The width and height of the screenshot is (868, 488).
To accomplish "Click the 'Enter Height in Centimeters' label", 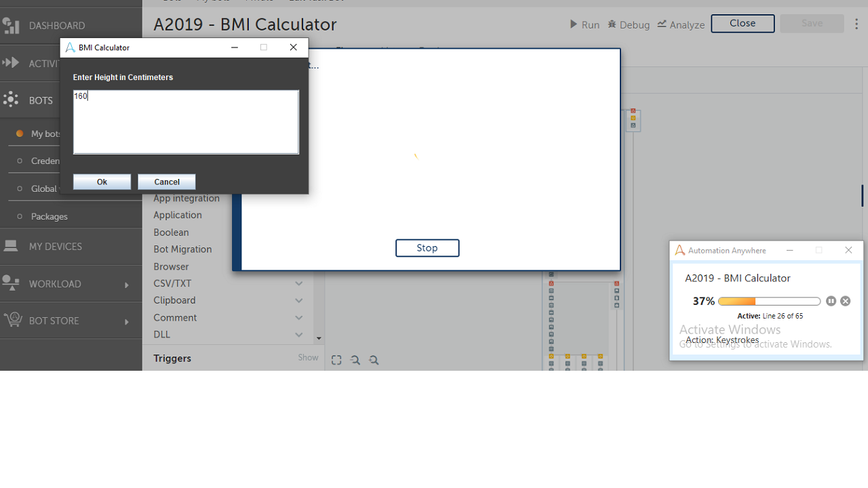I will click(x=123, y=77).
